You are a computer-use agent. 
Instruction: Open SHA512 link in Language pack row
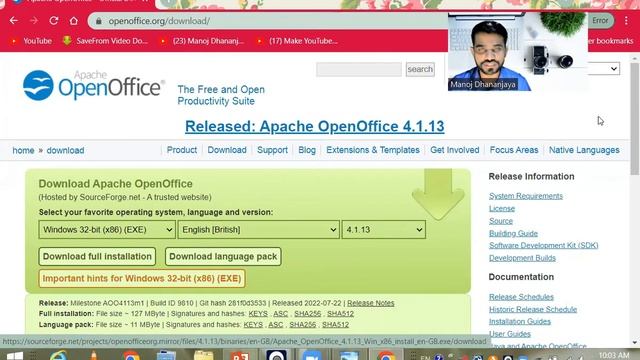coord(336,325)
